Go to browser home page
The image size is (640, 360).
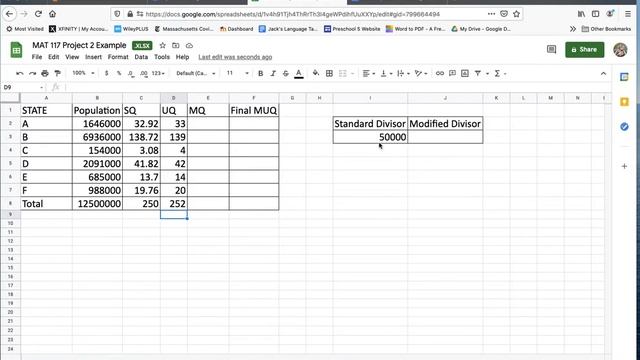point(52,14)
